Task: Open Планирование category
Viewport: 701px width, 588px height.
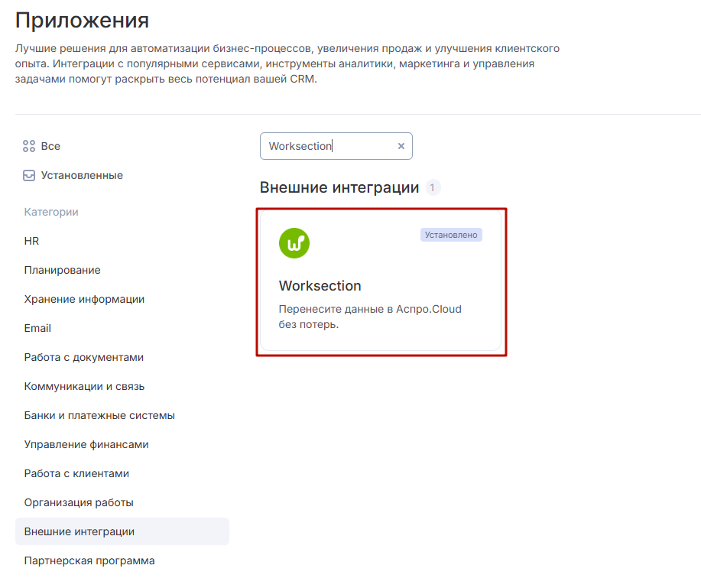Action: (63, 270)
